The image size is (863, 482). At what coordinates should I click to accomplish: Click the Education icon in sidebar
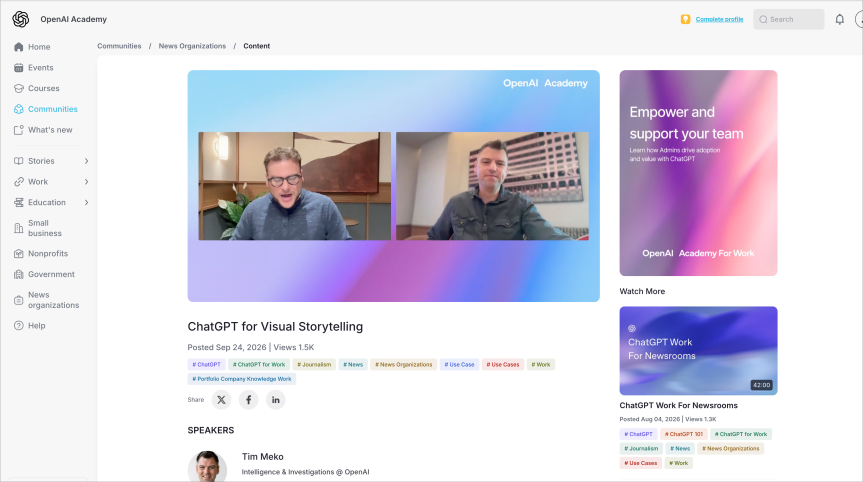[x=19, y=202]
